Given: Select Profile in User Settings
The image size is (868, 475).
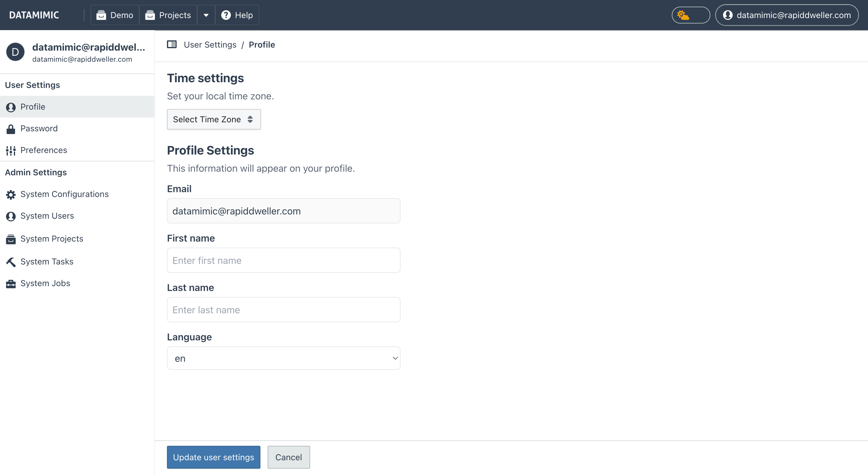Looking at the screenshot, I should (77, 107).
